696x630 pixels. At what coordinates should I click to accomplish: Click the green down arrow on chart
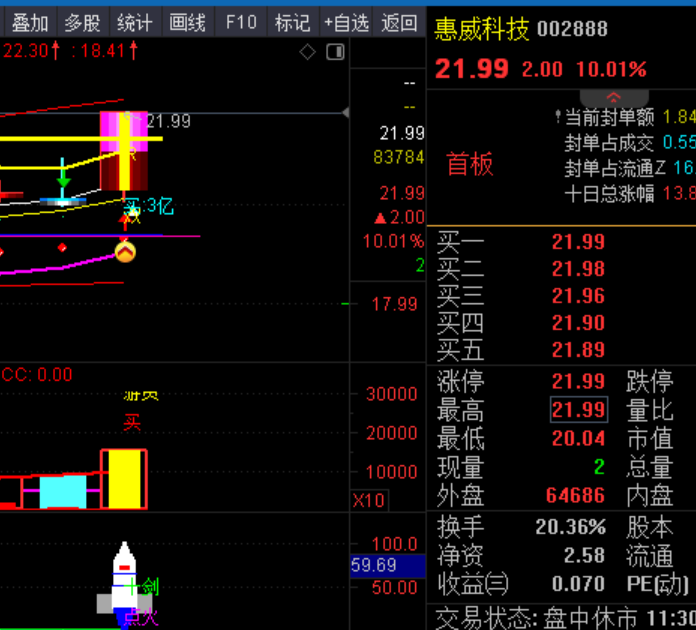(63, 178)
